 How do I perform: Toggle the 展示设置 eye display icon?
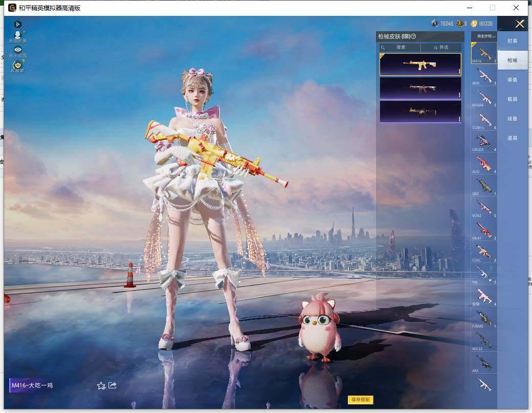[17, 52]
